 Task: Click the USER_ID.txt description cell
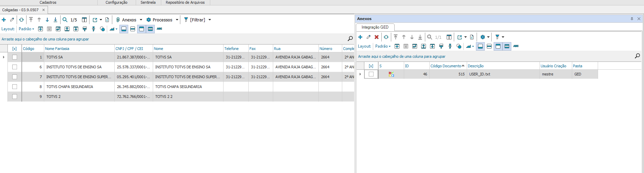click(x=503, y=74)
